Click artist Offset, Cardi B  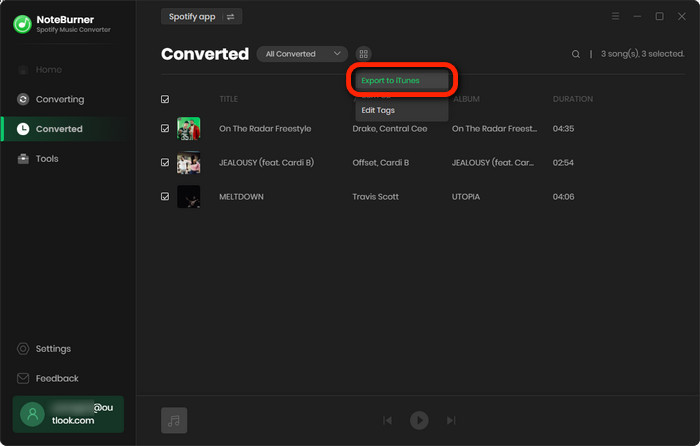[381, 163]
